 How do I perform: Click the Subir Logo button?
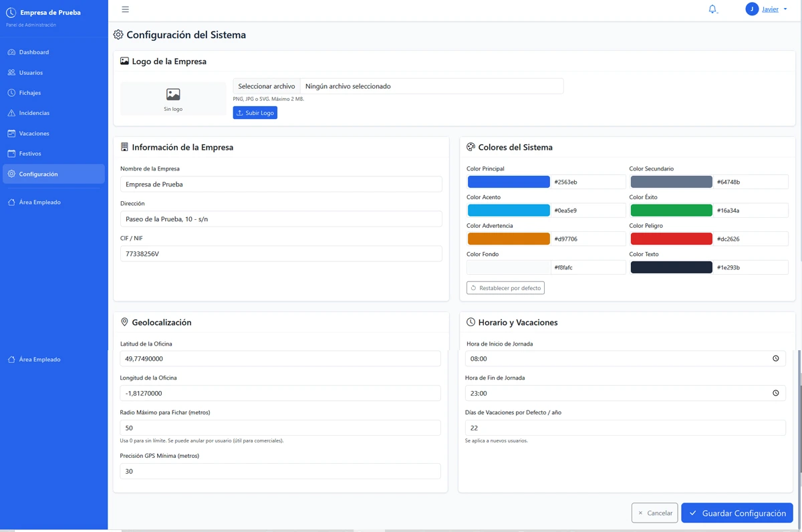[x=255, y=113]
